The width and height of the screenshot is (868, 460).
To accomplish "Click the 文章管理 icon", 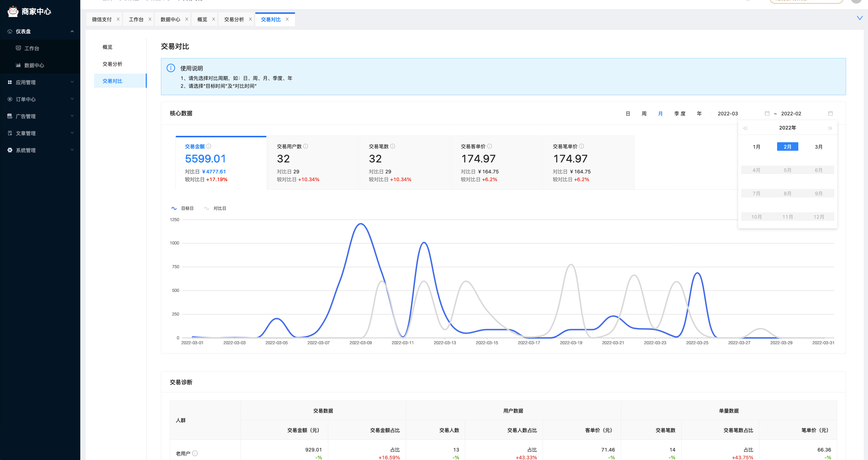I will pyautogui.click(x=10, y=133).
